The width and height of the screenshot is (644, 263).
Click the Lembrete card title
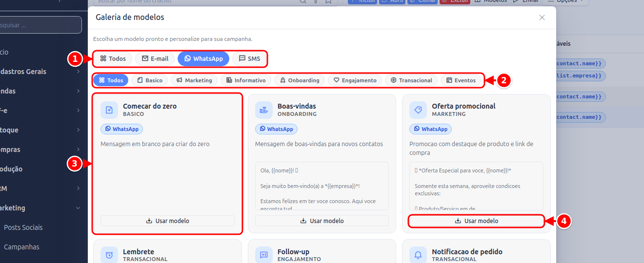coord(139,252)
